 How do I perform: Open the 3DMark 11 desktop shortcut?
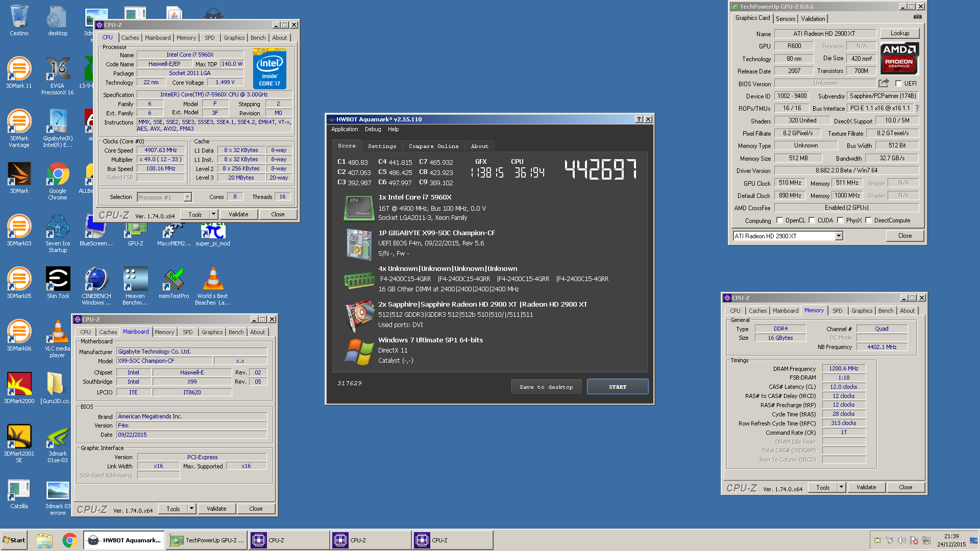tap(19, 72)
